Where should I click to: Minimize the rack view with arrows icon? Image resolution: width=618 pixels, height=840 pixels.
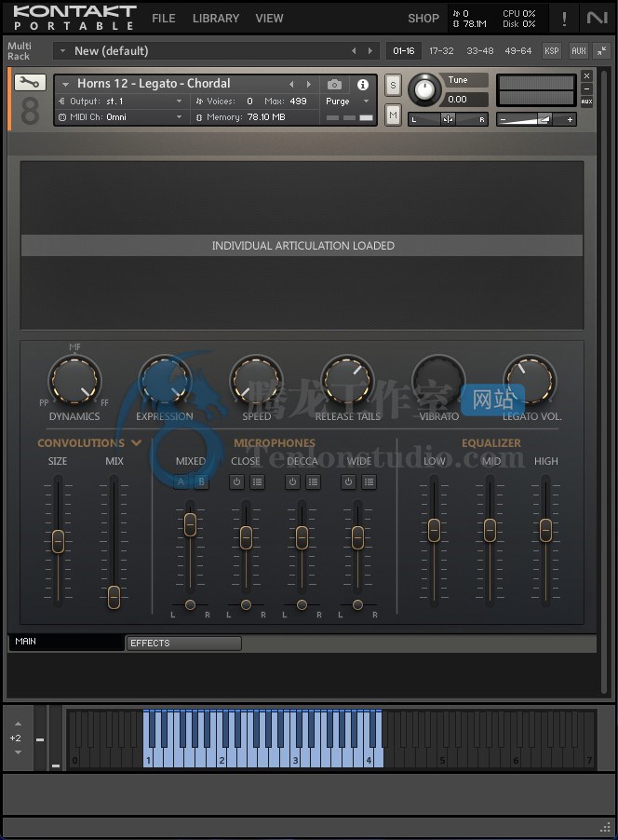602,51
